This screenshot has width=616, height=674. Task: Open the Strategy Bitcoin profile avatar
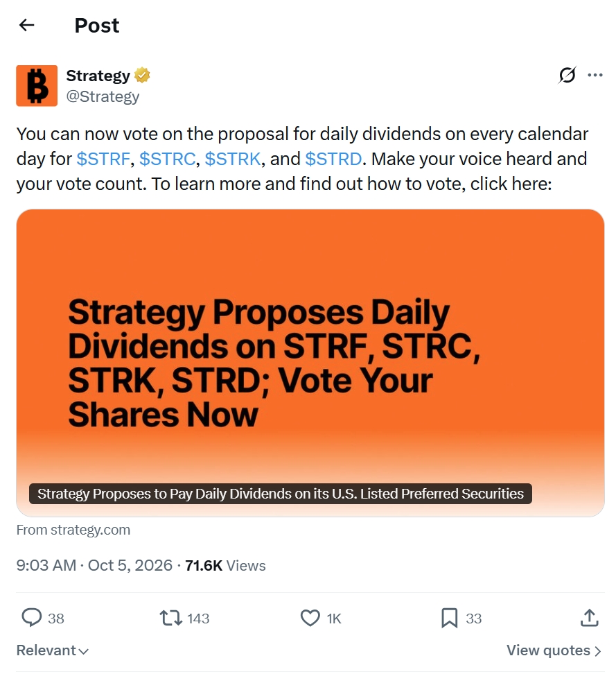pyautogui.click(x=37, y=85)
